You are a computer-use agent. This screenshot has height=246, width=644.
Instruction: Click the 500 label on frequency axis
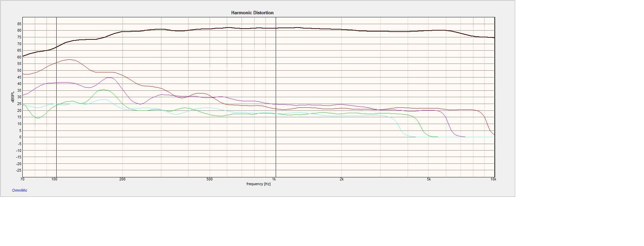[x=210, y=179]
